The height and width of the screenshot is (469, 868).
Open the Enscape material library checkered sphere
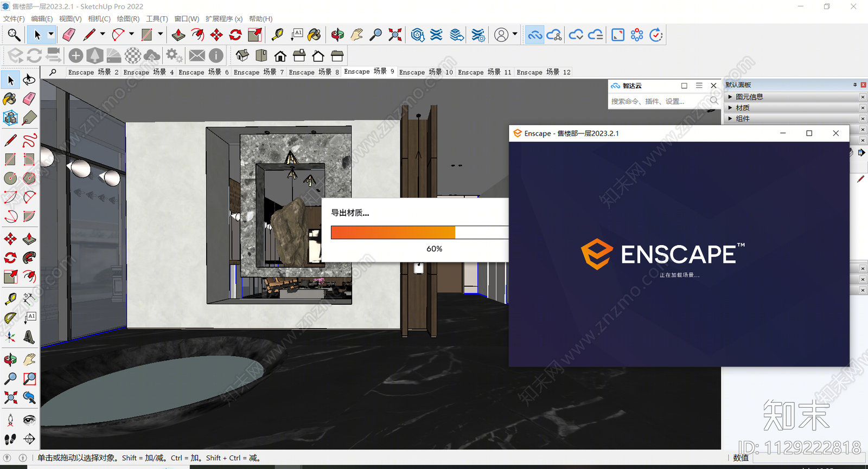click(x=133, y=55)
